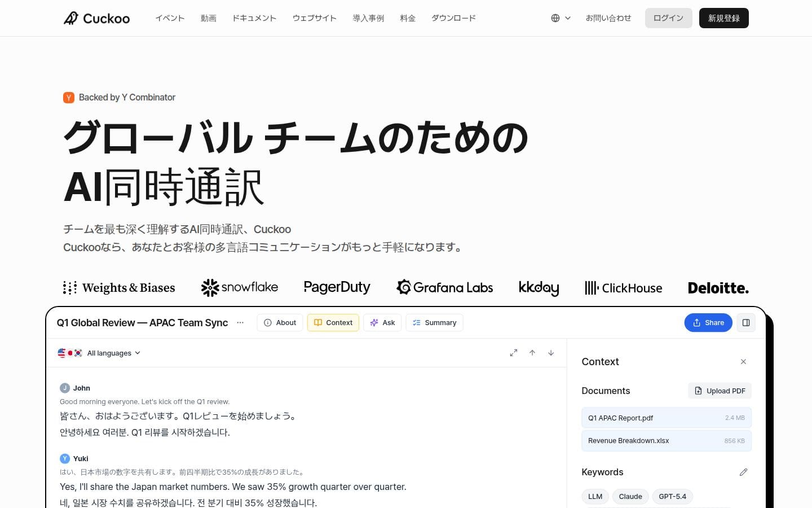Image resolution: width=812 pixels, height=508 pixels.
Task: Click John's speaker avatar
Action: (x=65, y=388)
